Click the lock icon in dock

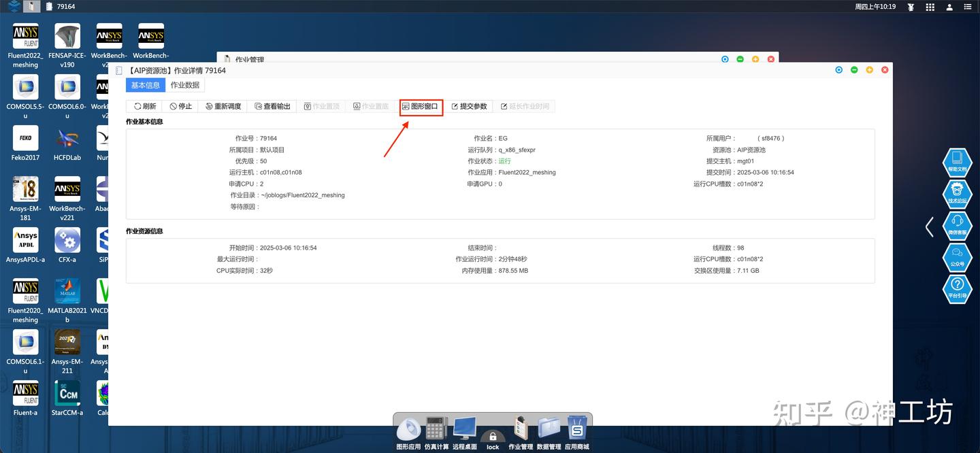pyautogui.click(x=493, y=440)
